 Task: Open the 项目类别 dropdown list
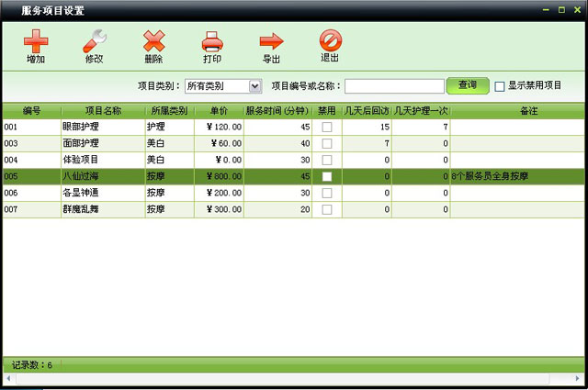(x=255, y=86)
